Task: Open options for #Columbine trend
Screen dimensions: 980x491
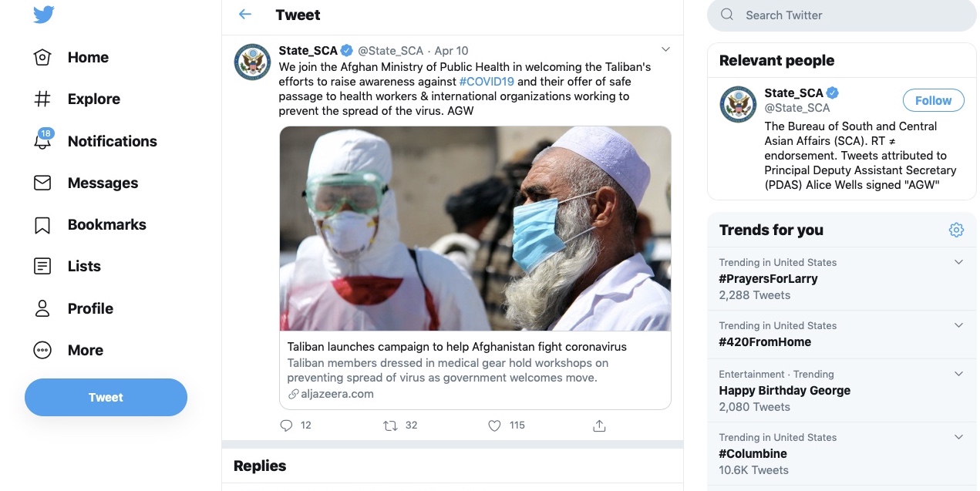Action: [x=958, y=437]
